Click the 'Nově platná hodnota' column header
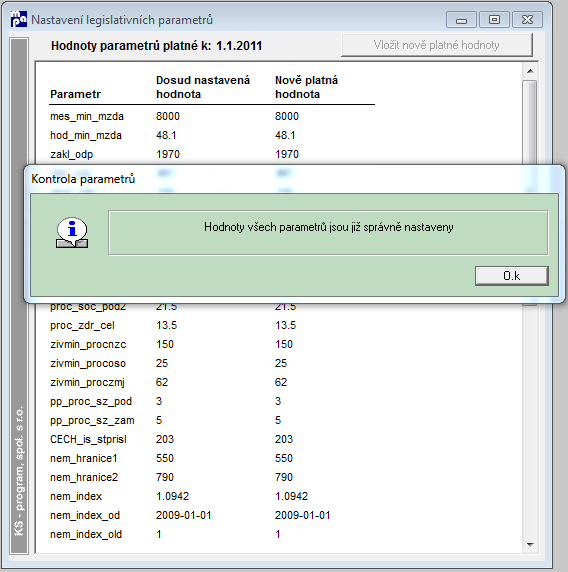 306,87
